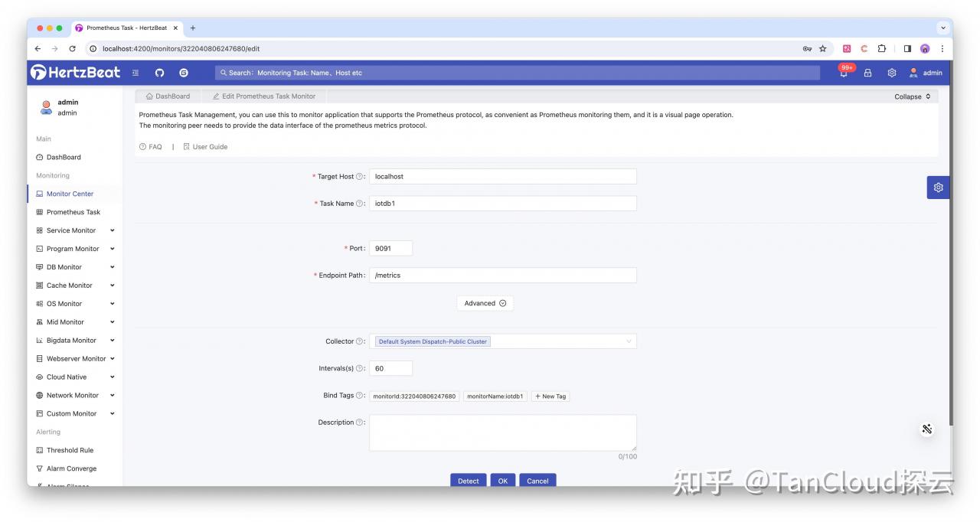Show the Target Host help tooltip icon
The image size is (980, 522).
[360, 177]
